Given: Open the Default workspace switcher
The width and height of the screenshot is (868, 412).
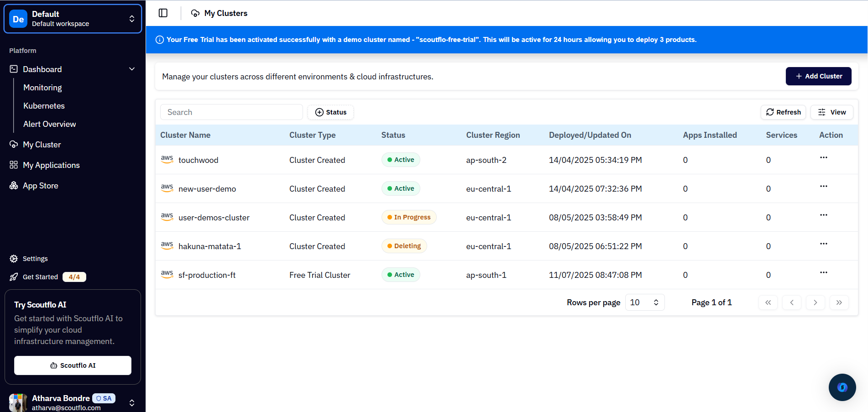Looking at the screenshot, I should 73,19.
